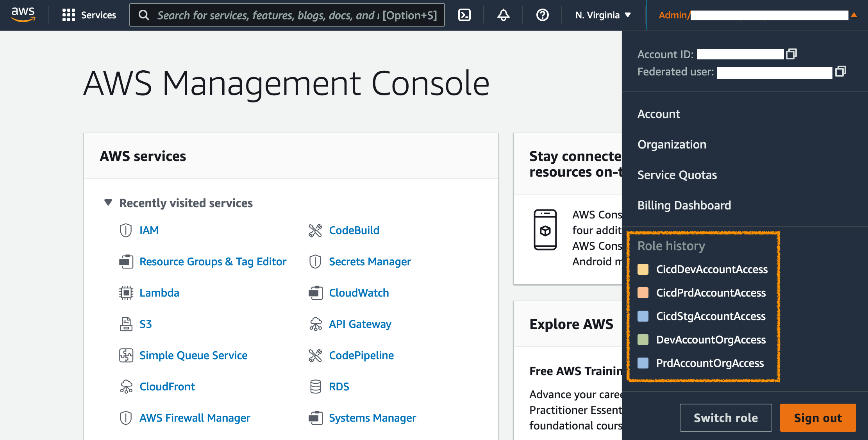The width and height of the screenshot is (868, 440).
Task: Expand the N. Virginia region dropdown
Action: point(603,15)
